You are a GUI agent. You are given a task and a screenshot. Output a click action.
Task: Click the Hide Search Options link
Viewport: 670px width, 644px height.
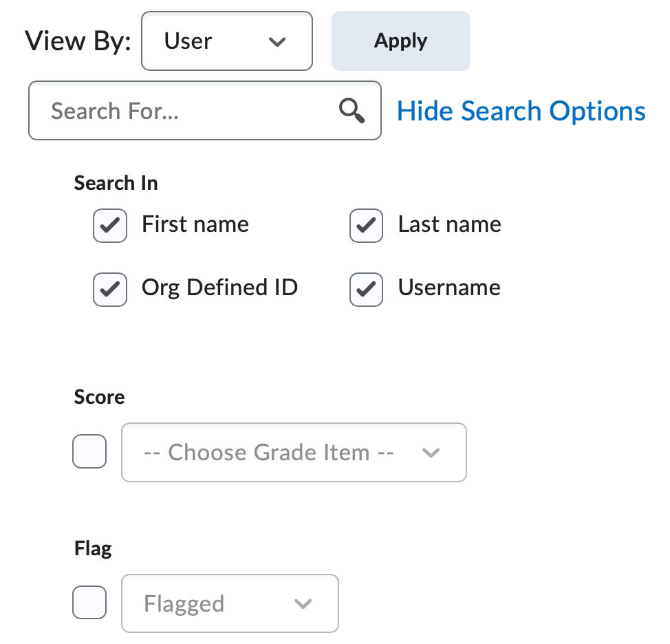pos(521,111)
